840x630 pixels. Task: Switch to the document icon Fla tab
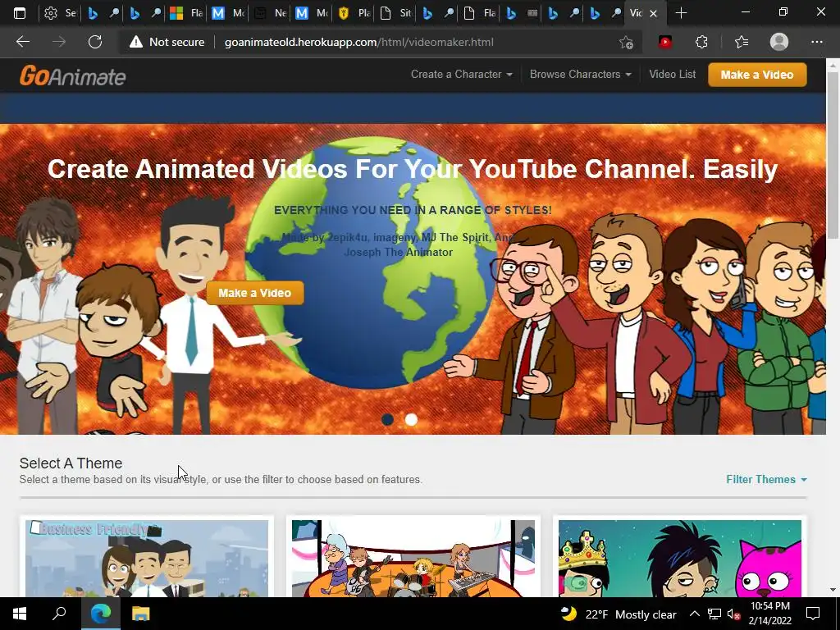pos(479,13)
